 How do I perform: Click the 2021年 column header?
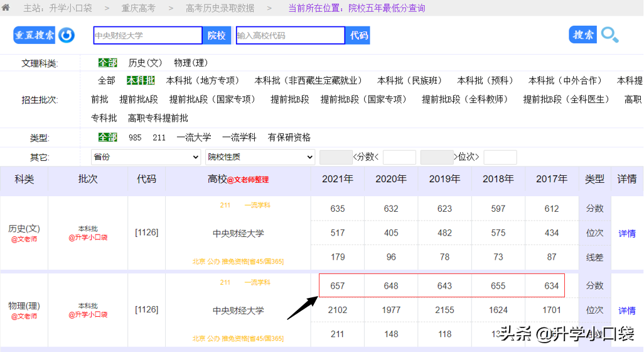tap(338, 179)
